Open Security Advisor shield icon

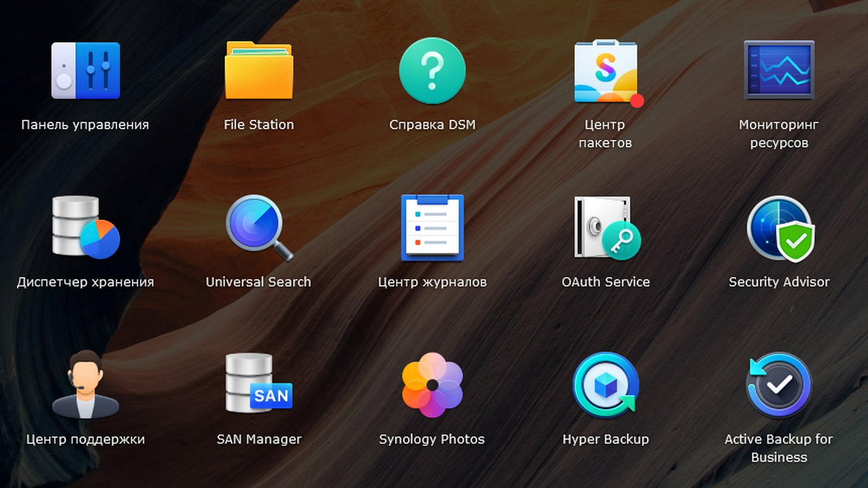(780, 228)
